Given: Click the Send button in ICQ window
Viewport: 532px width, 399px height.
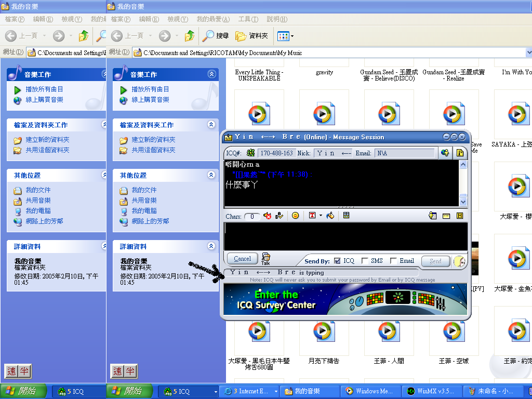Looking at the screenshot, I should pos(436,261).
